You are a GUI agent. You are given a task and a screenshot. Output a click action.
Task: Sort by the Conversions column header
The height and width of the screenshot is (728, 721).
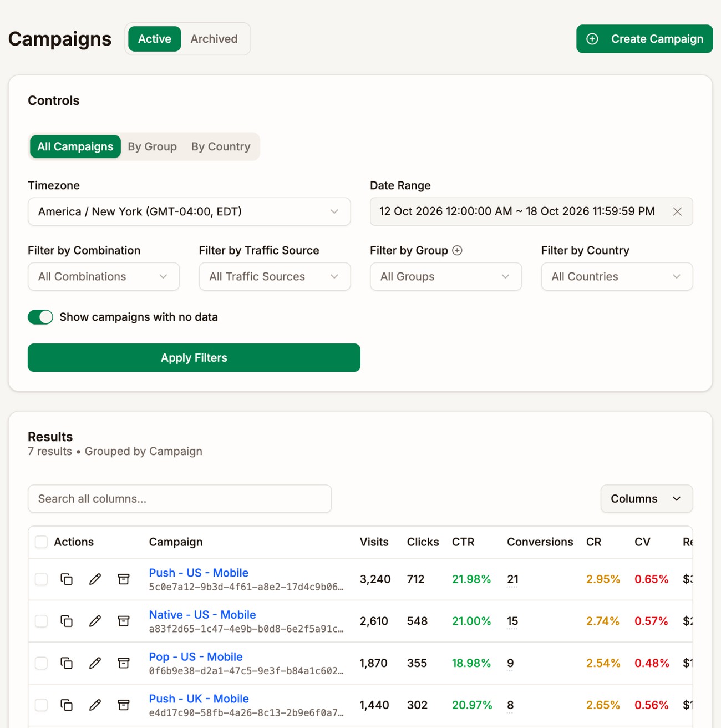point(540,542)
